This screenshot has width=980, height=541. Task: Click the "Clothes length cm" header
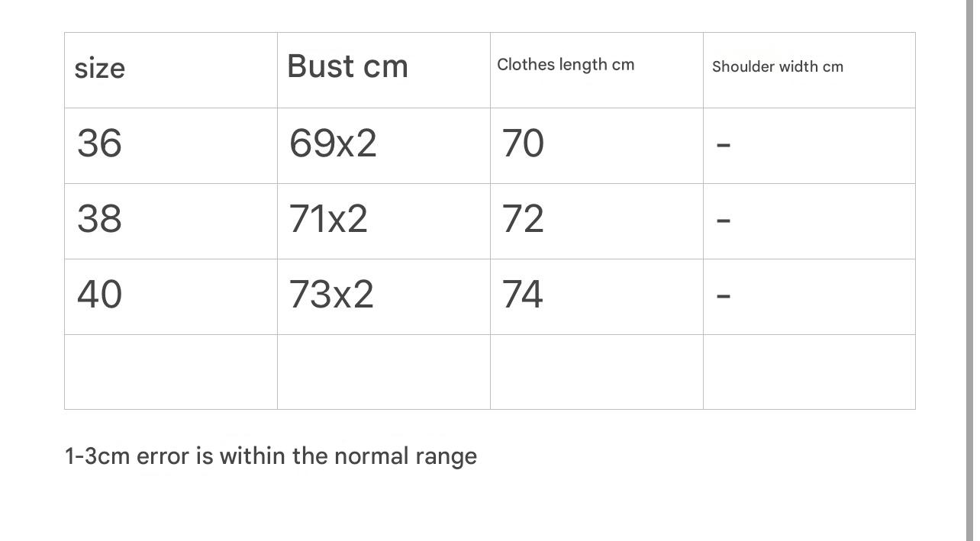566,65
